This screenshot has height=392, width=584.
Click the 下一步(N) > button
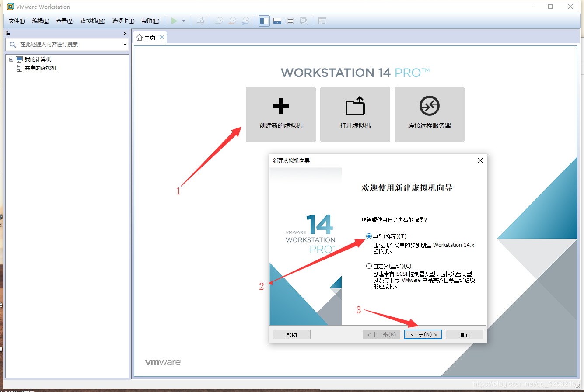tap(423, 334)
